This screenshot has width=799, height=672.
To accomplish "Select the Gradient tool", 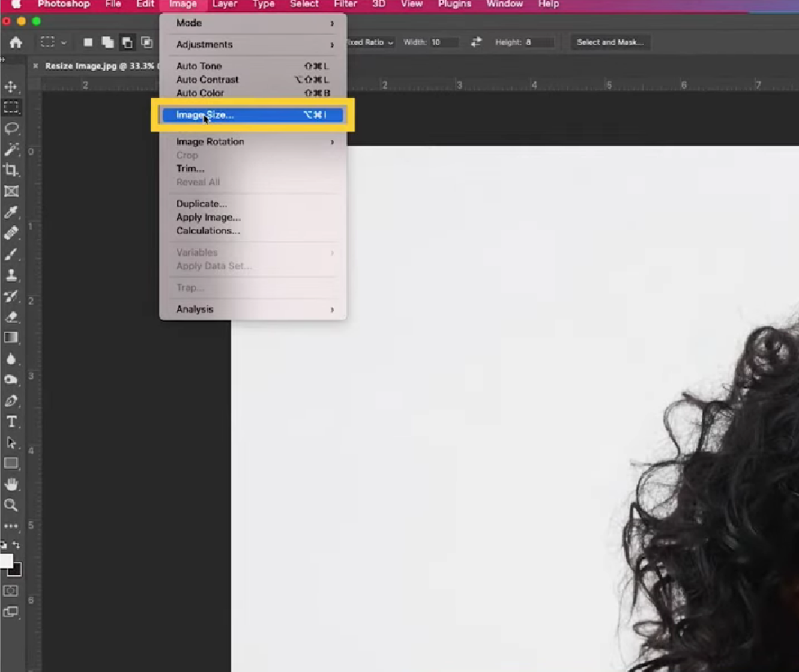I will click(x=11, y=337).
